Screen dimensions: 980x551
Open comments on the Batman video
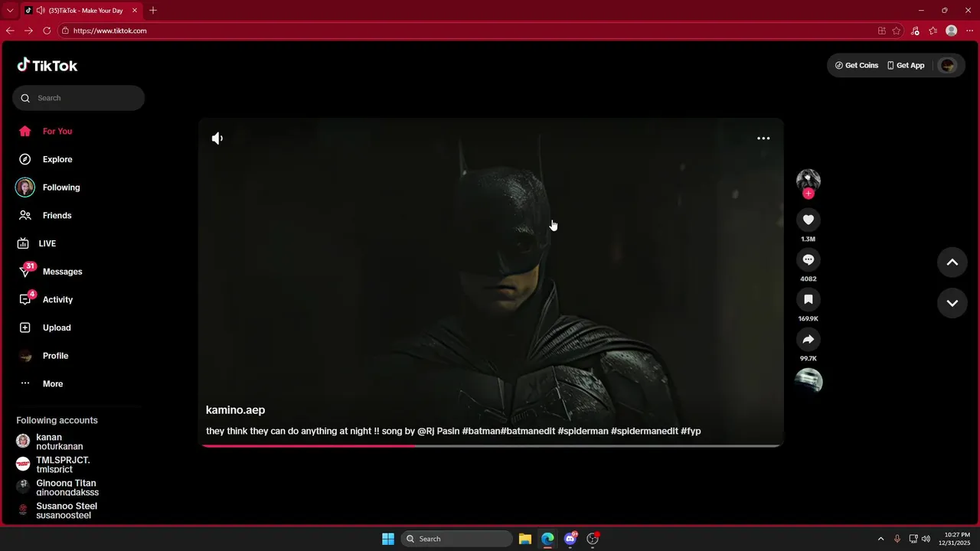pyautogui.click(x=808, y=260)
